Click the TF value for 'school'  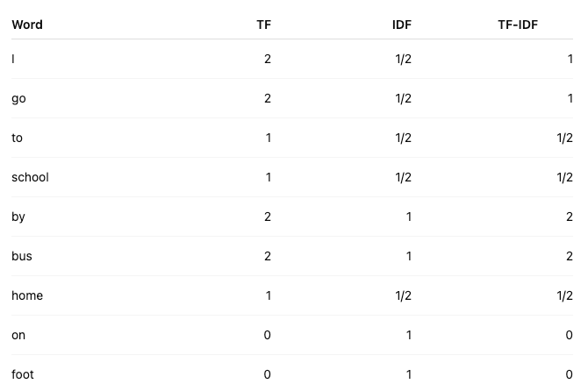click(269, 177)
